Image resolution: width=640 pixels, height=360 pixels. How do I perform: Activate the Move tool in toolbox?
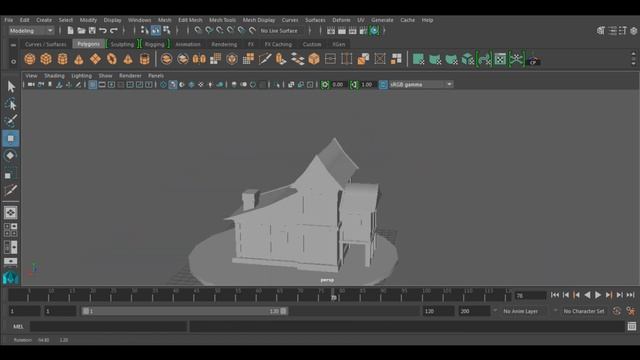click(11, 138)
